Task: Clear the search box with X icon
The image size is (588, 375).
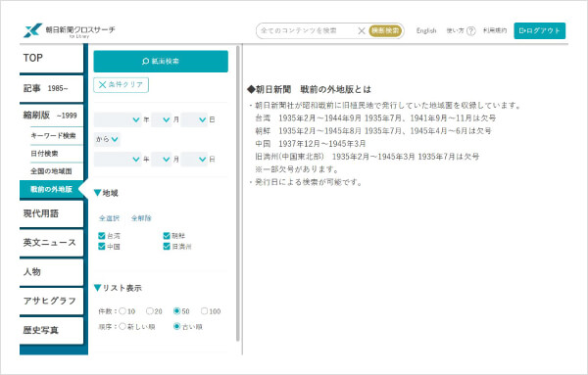Action: pyautogui.click(x=361, y=30)
